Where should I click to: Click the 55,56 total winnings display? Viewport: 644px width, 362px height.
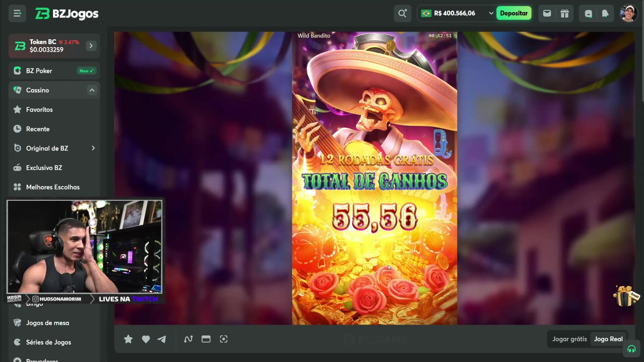point(375,217)
